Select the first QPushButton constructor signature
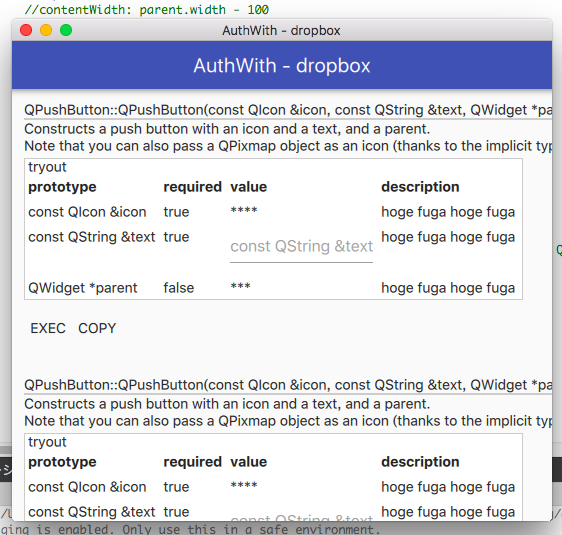562x535 pixels. pyautogui.click(x=288, y=110)
